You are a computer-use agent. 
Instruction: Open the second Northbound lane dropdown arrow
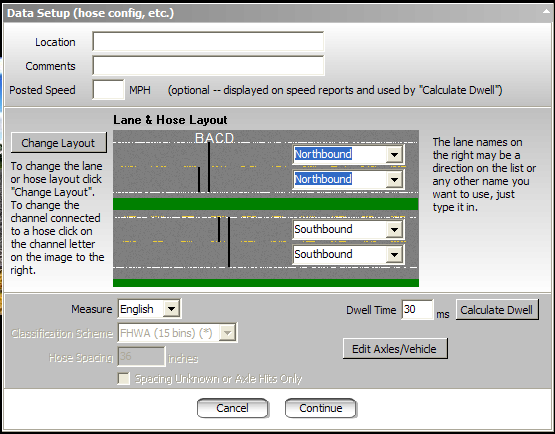point(394,179)
